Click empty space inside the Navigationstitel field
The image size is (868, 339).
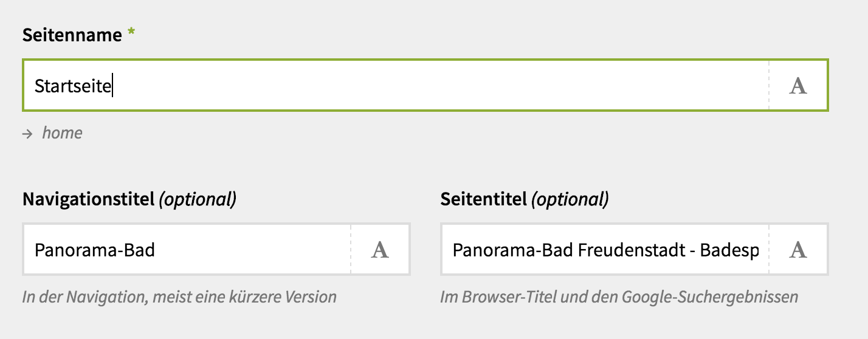click(x=255, y=250)
